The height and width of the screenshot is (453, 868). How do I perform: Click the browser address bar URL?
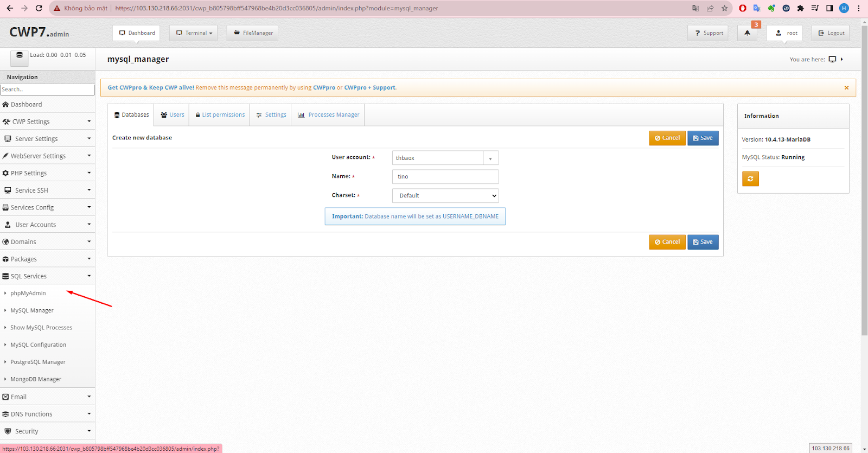point(277,8)
